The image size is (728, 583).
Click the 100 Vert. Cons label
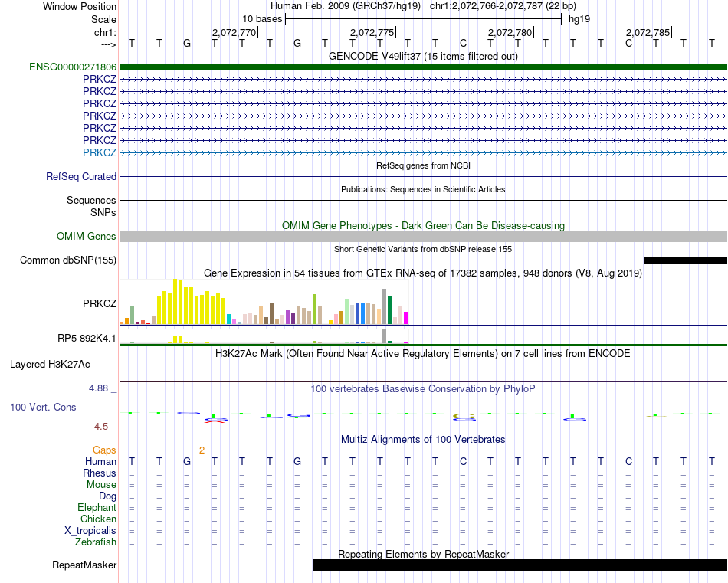[x=43, y=407]
